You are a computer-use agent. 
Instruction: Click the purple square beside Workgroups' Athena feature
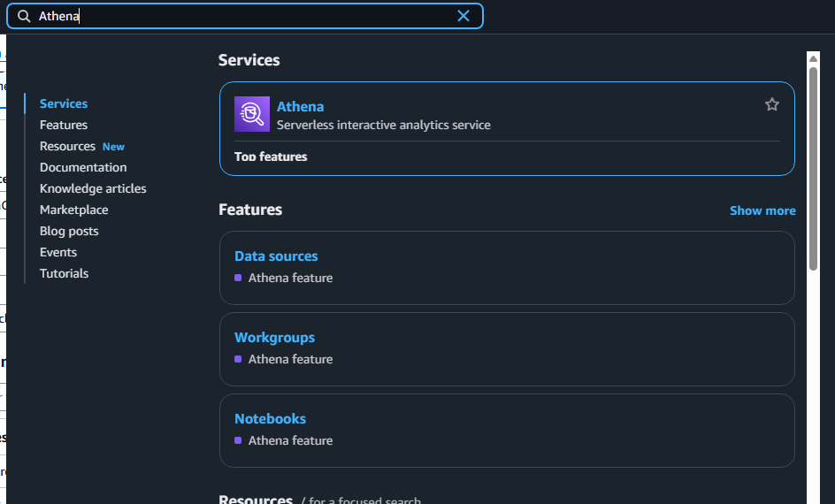[x=238, y=359]
